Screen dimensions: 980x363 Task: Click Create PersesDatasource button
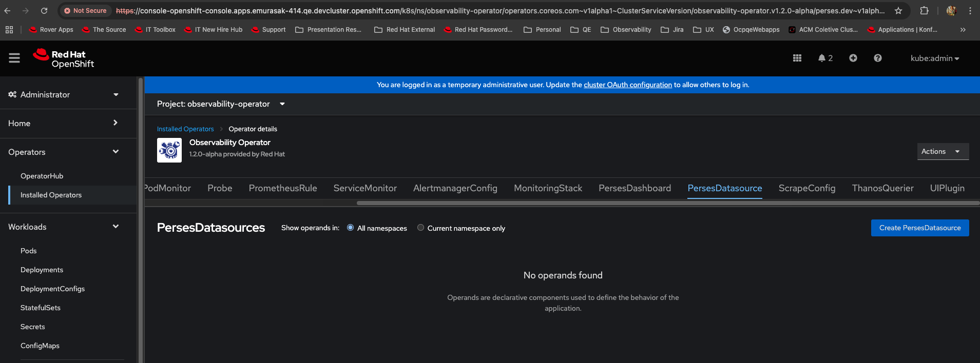920,228
